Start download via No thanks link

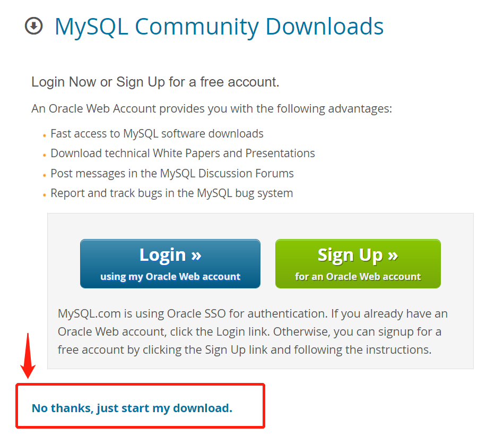(x=132, y=408)
